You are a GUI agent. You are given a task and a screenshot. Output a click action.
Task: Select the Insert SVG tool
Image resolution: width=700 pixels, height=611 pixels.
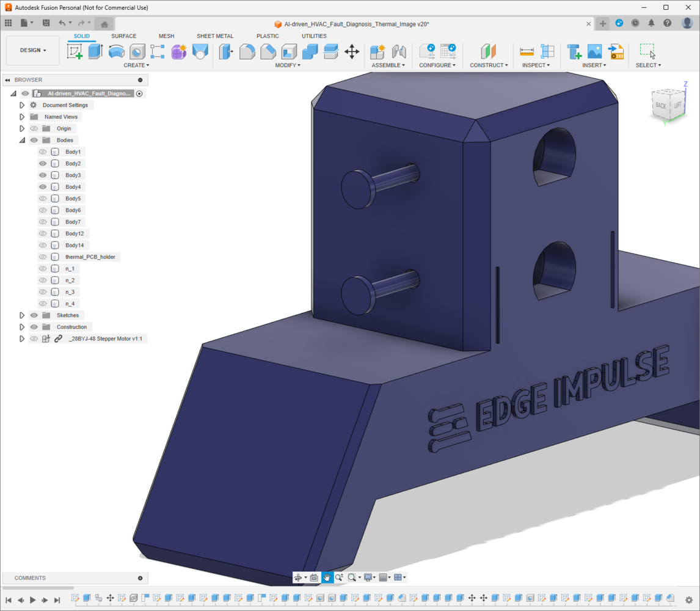click(x=616, y=51)
